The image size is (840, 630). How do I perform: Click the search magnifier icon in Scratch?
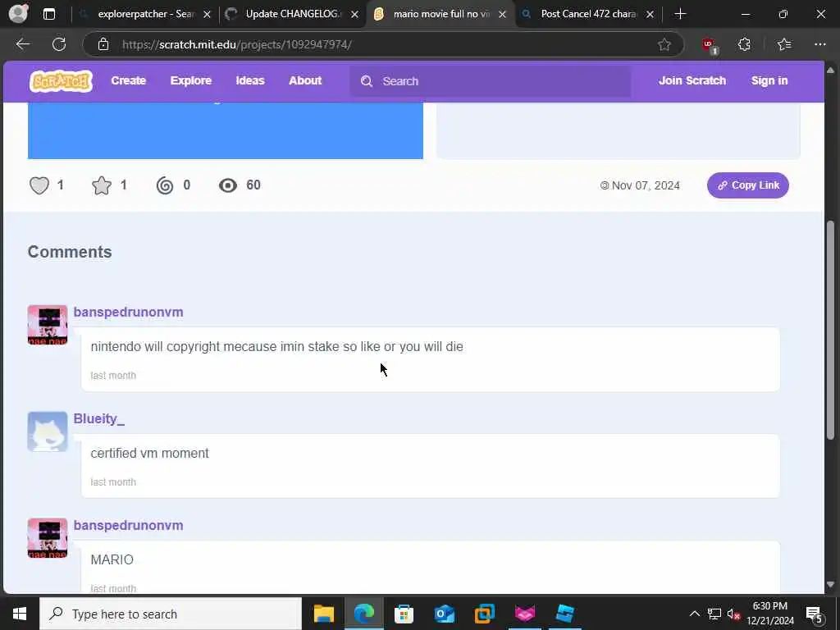coord(367,81)
